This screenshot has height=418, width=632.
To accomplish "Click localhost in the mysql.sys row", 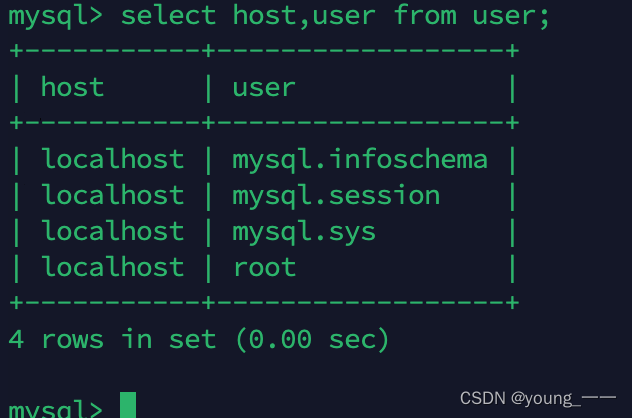I will pos(113,231).
